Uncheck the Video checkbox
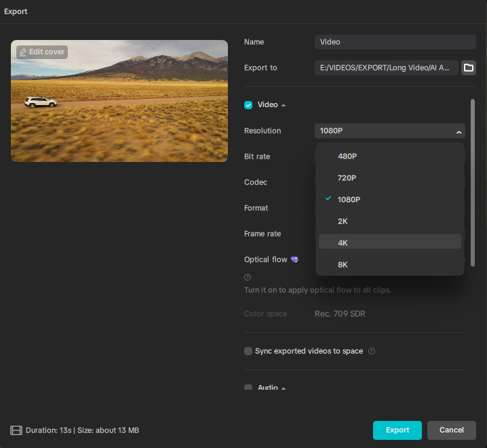487x448 pixels. [248, 105]
